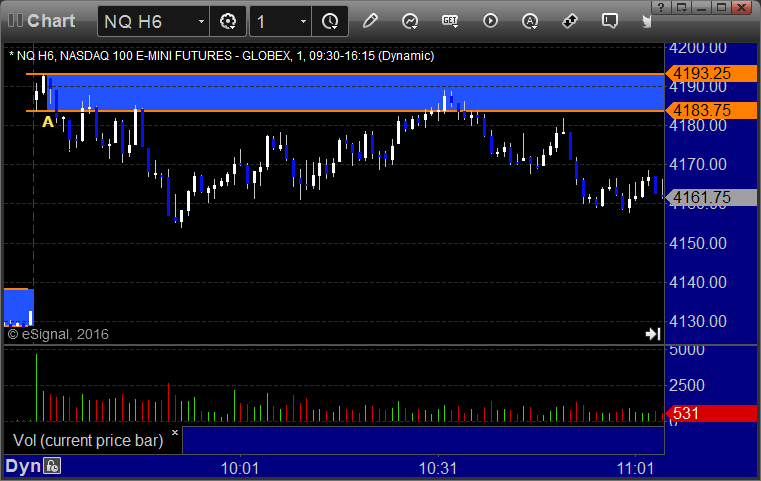Toggle the time lock icon beside Dyn
761x481 pixels.
point(52,466)
